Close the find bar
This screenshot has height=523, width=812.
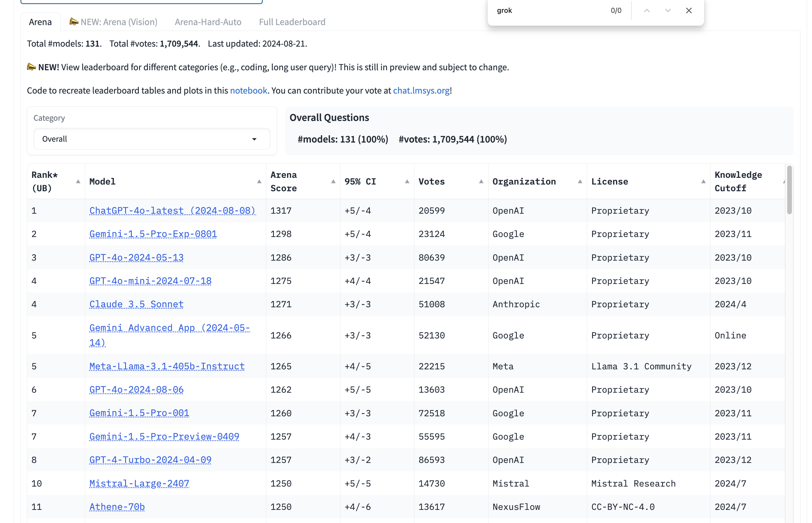(x=689, y=10)
